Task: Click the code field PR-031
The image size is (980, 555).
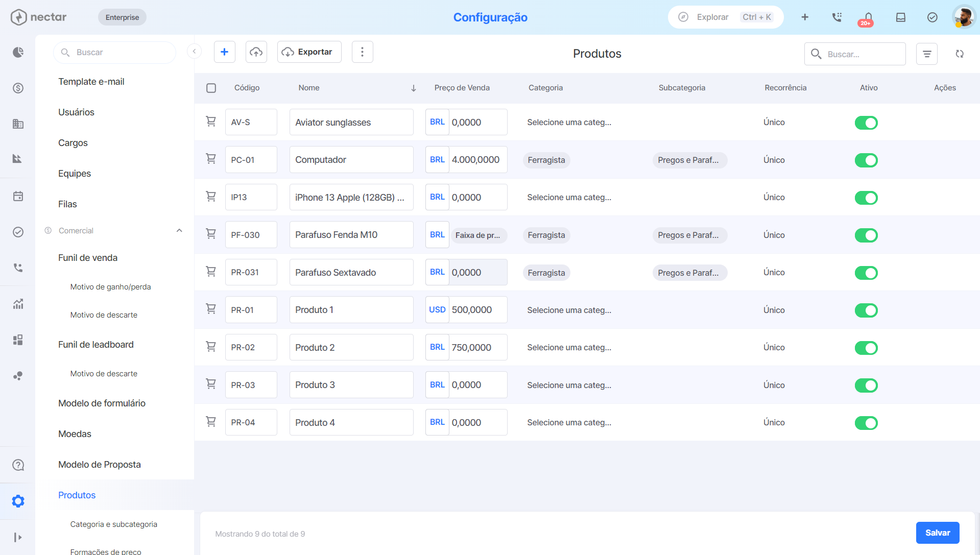Action: [x=251, y=272]
